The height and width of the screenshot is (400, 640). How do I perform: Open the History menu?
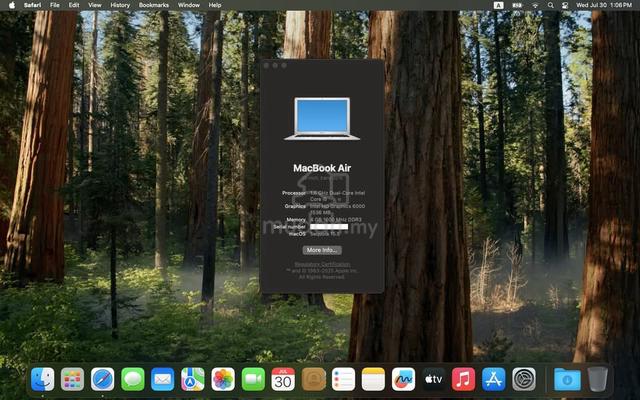(x=120, y=5)
